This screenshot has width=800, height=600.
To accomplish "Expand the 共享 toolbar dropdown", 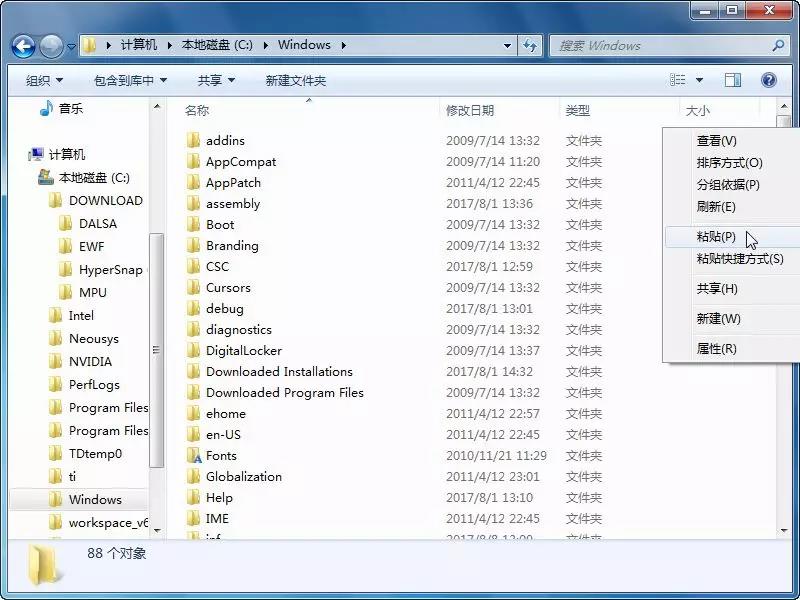I will coord(216,80).
